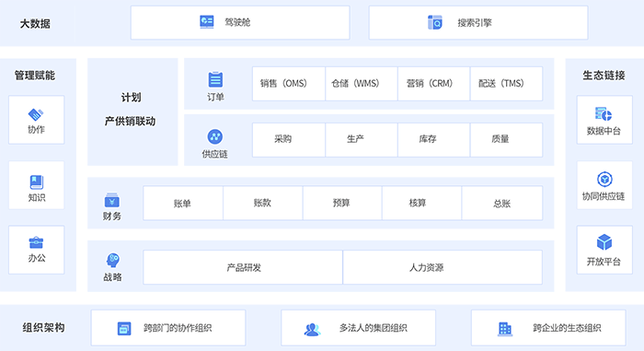Click the 协作 label text
This screenshot has width=644, height=351.
click(x=36, y=130)
